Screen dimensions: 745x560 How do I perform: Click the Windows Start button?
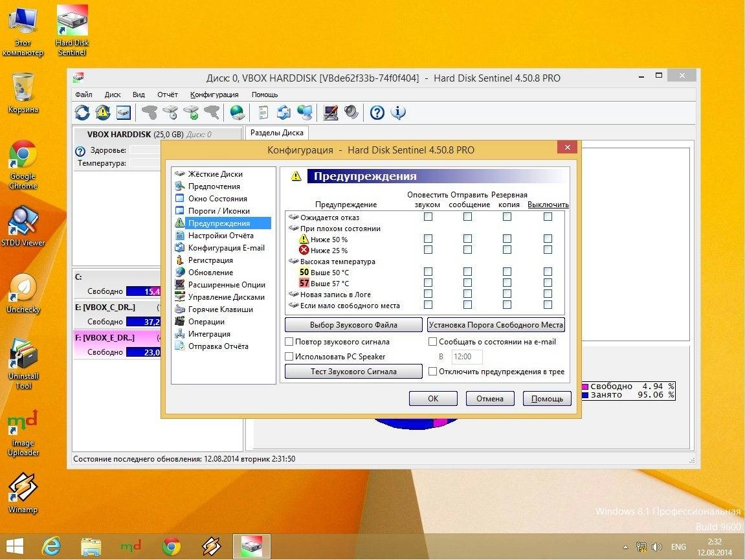(14, 546)
